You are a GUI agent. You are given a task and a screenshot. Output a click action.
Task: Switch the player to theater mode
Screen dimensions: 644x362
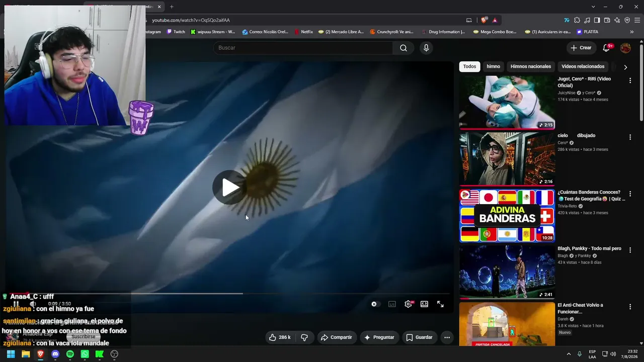point(424,304)
